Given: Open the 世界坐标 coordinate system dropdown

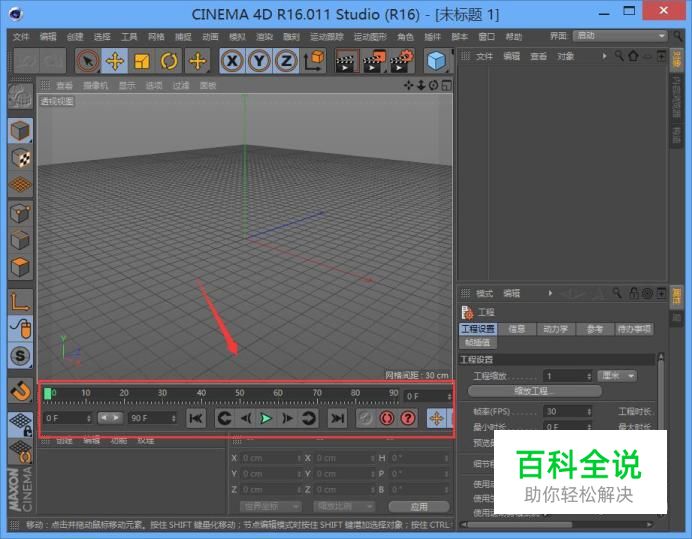Looking at the screenshot, I should pos(271,506).
